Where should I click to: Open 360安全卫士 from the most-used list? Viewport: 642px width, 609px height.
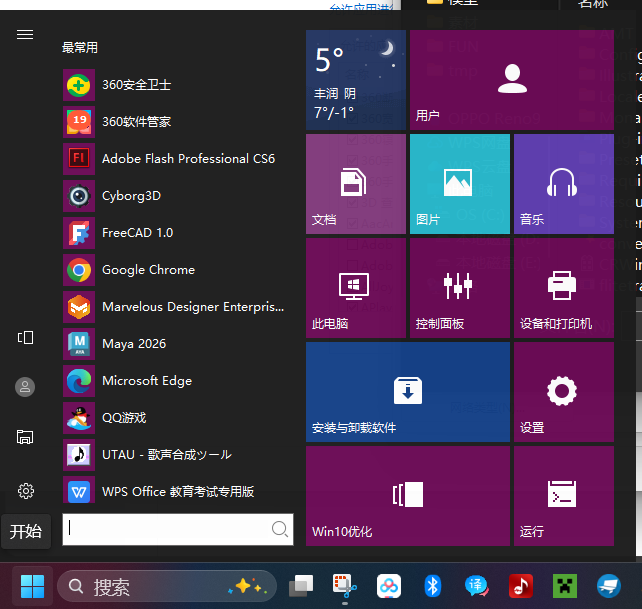pyautogui.click(x=178, y=85)
